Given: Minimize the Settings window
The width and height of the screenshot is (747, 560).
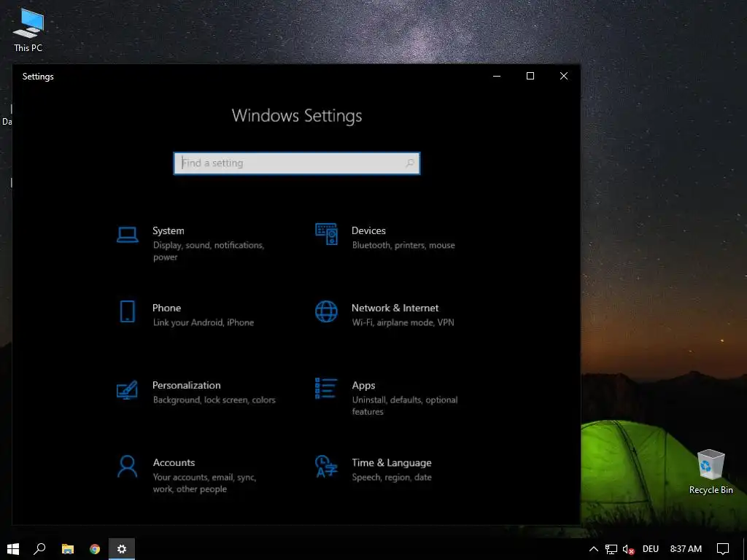Looking at the screenshot, I should point(497,76).
